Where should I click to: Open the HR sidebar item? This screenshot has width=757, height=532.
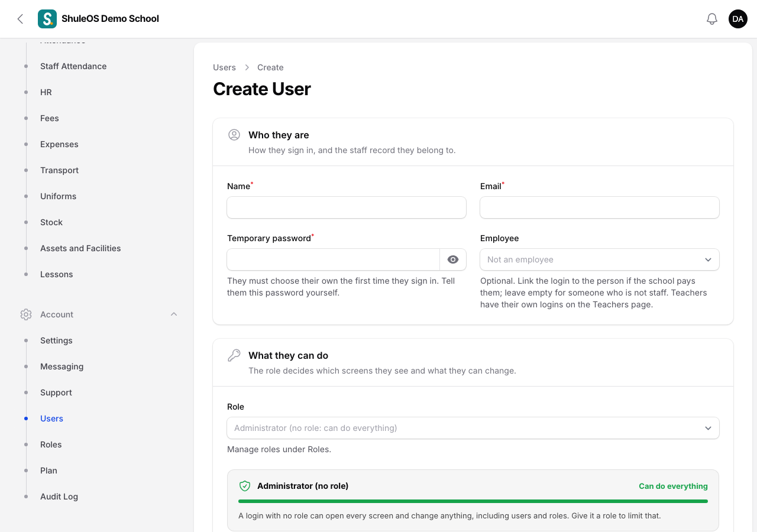tap(46, 92)
